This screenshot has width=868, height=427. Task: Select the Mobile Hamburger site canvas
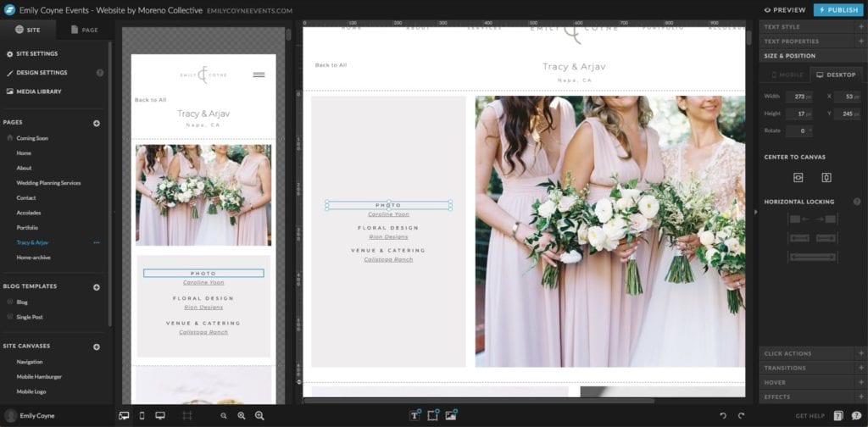click(x=39, y=377)
